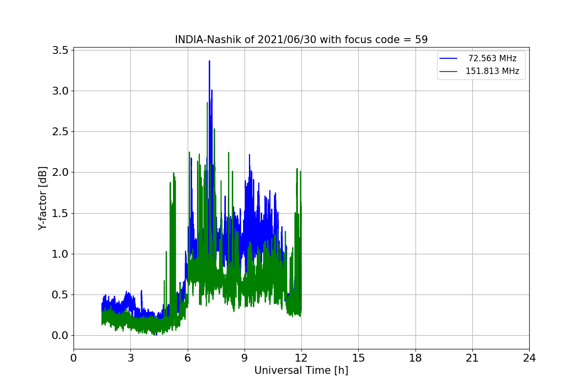Click x-axis tick label 15
588x392 pixels.
point(358,358)
